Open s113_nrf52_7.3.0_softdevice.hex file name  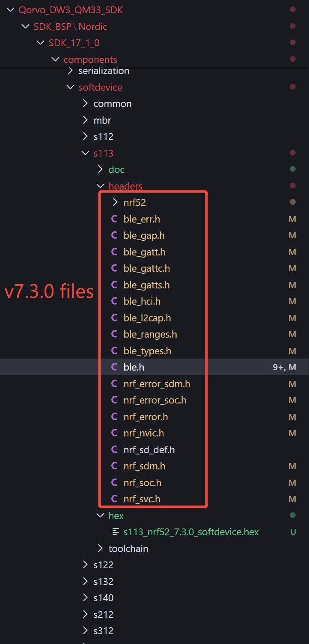(191, 532)
